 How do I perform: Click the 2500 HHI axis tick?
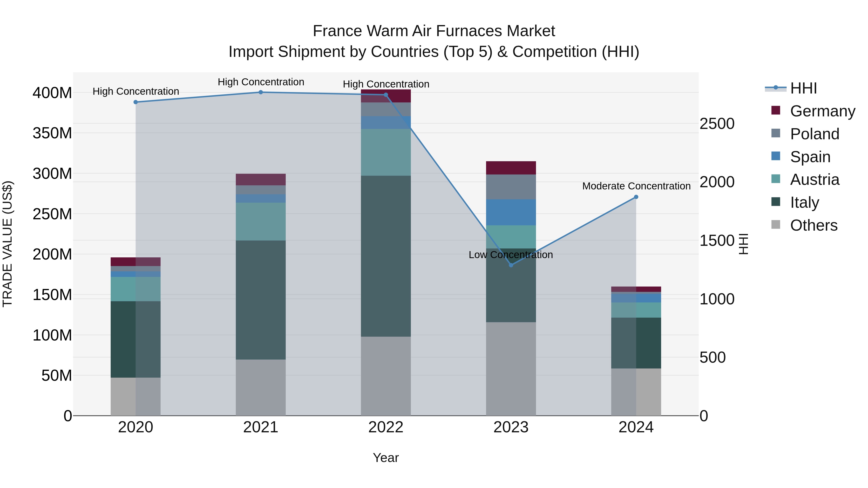tap(717, 124)
